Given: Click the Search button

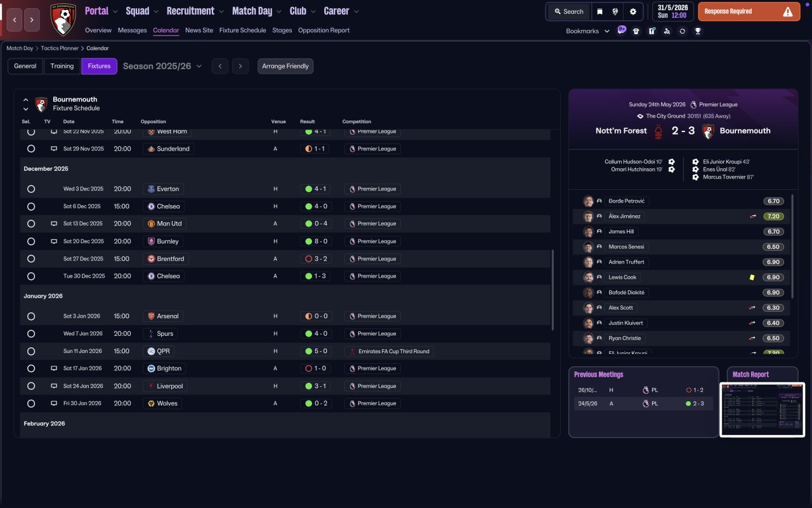Looking at the screenshot, I should 568,11.
